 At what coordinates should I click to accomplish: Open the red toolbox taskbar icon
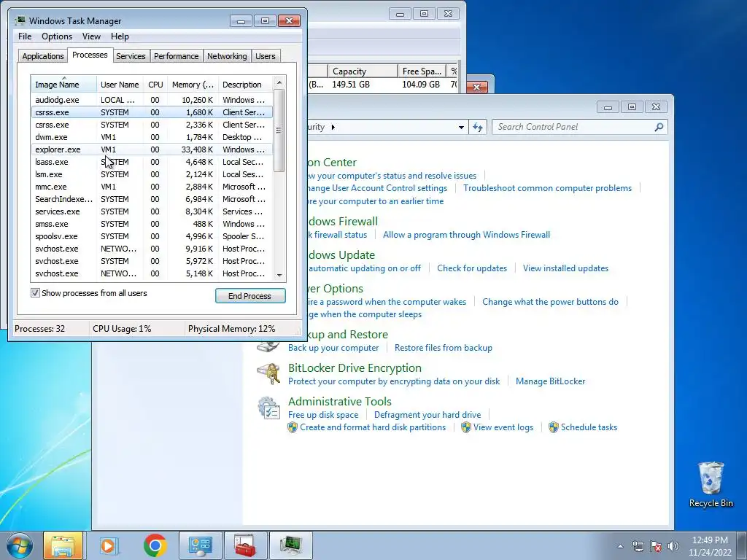245,545
